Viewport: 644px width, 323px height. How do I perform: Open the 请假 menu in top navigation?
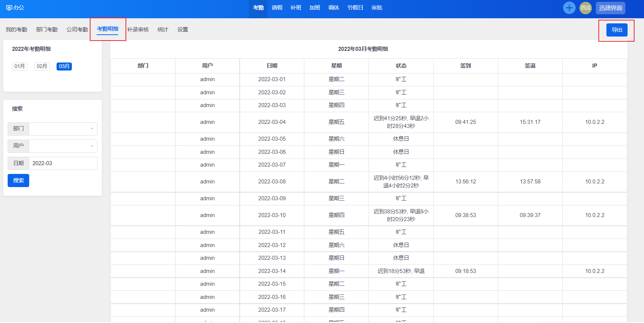[x=277, y=8]
